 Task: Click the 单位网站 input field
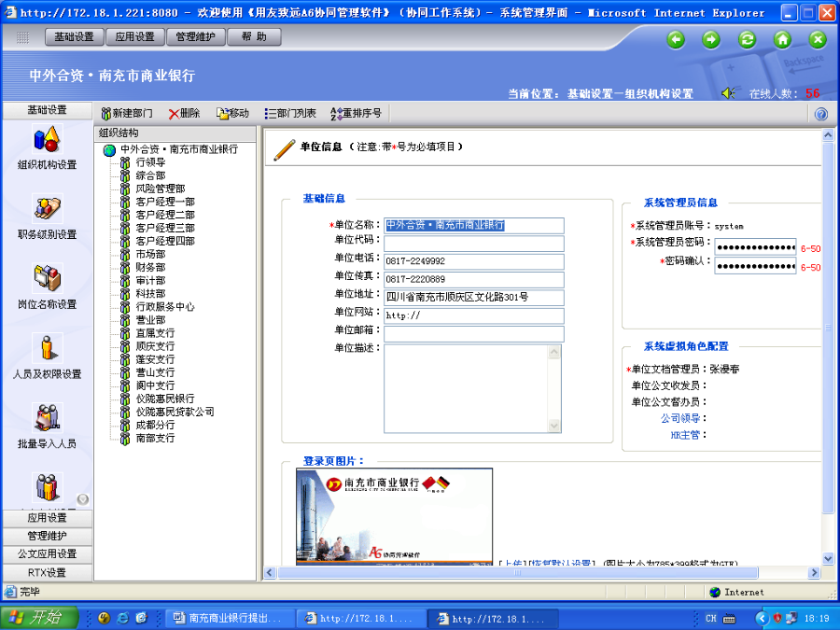473,315
